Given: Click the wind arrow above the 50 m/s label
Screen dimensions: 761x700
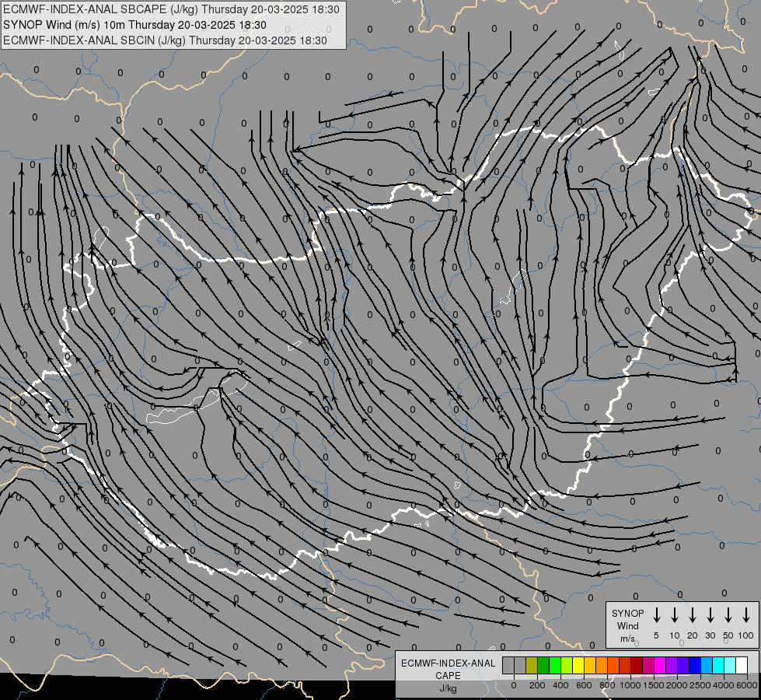Looking at the screenshot, I should coord(728,615).
